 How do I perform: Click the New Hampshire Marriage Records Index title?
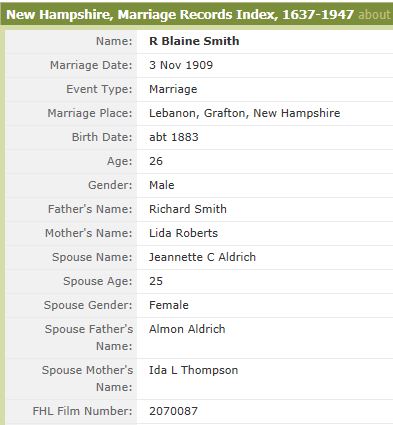click(x=180, y=15)
